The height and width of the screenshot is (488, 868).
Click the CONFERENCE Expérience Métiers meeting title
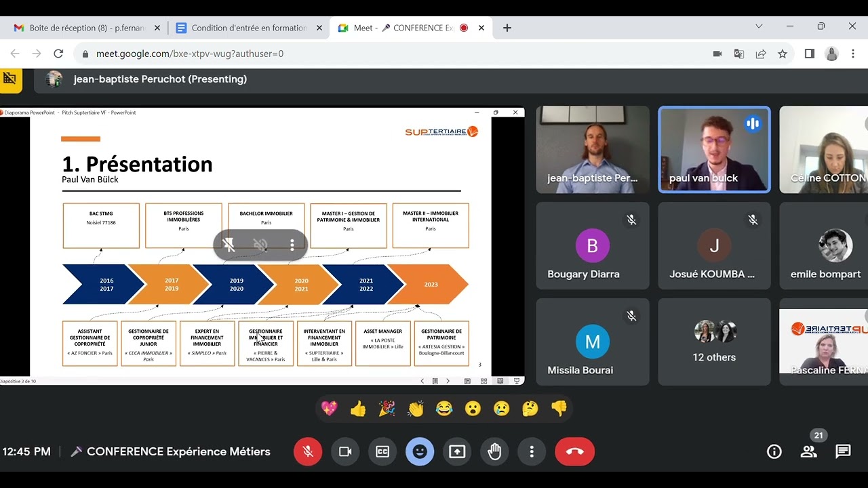coord(178,451)
